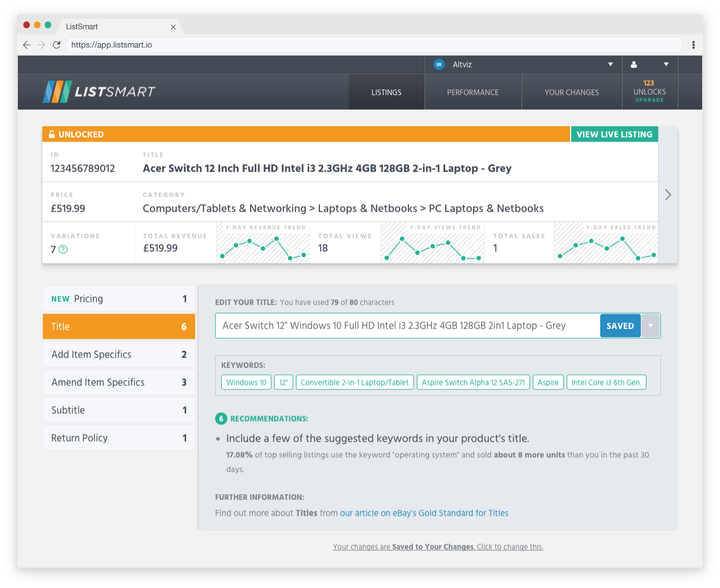Add Convertible 2-in-1 Laptop/Tablet keyword
Screen dimensions: 720x588
coord(355,383)
